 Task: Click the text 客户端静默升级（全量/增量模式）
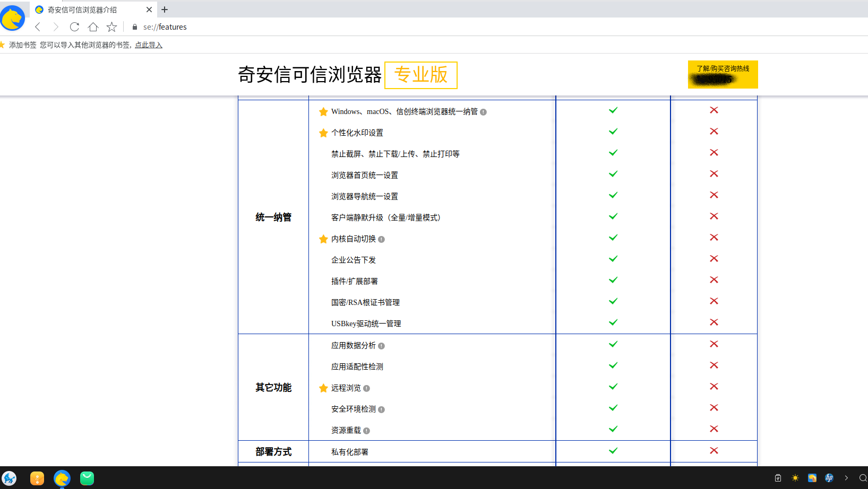click(x=388, y=217)
